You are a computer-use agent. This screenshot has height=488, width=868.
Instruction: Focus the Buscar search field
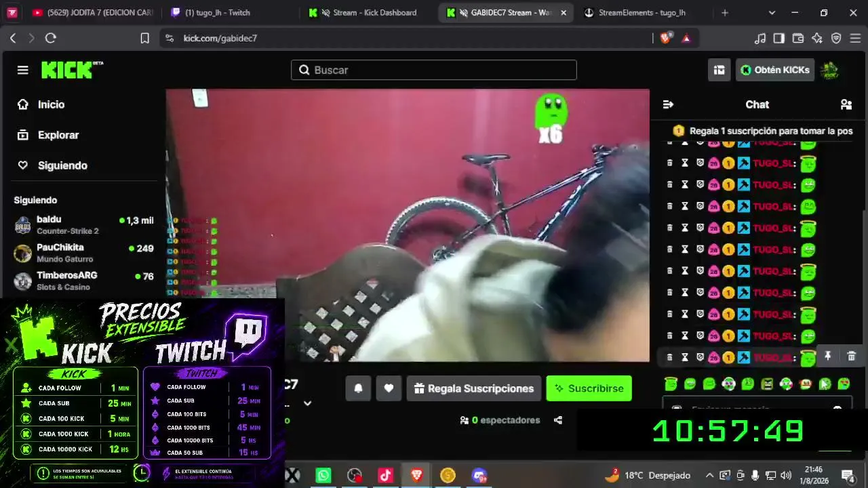tap(434, 70)
